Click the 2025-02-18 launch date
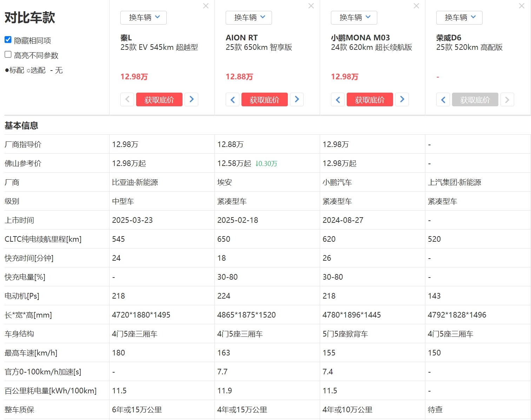The image size is (531, 420). (x=238, y=220)
